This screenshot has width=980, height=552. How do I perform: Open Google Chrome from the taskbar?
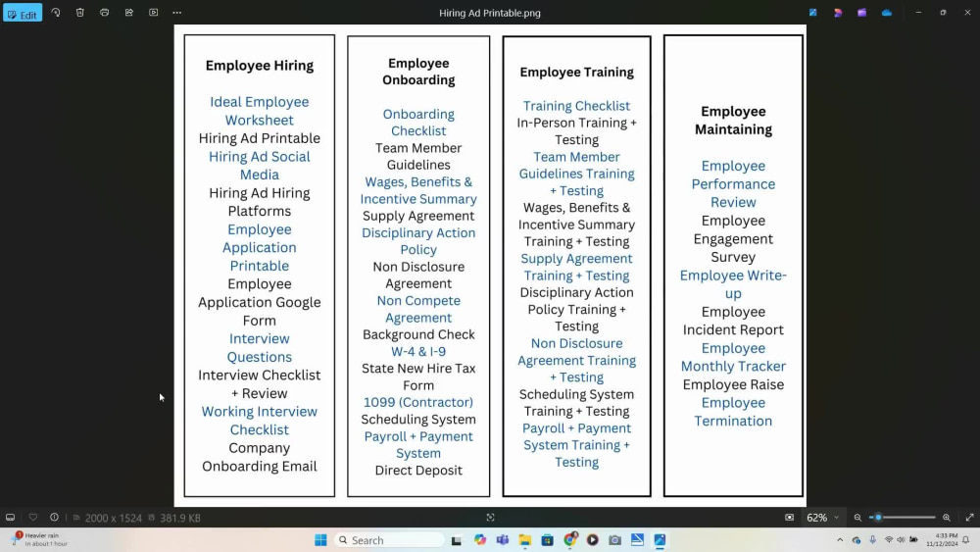(569, 540)
